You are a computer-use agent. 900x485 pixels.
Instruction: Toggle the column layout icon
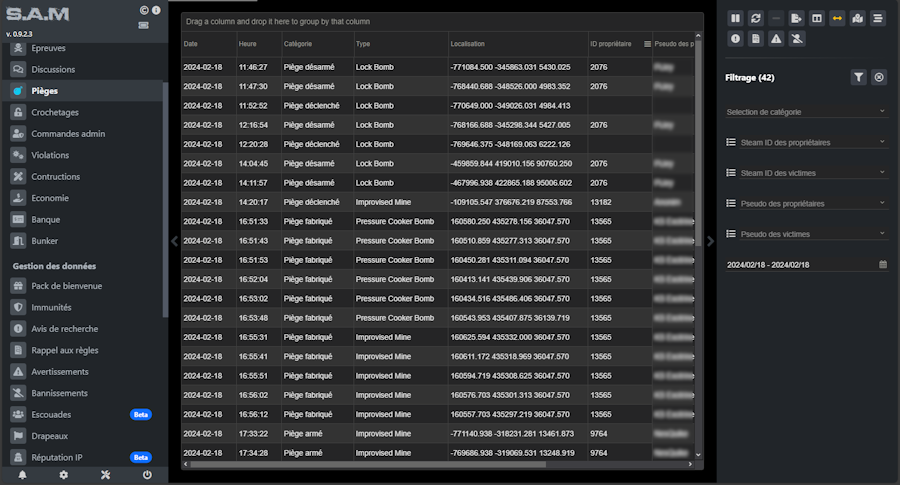point(817,18)
